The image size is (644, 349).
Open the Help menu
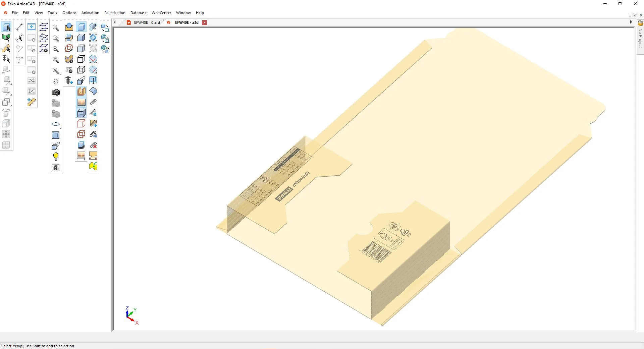tap(200, 13)
